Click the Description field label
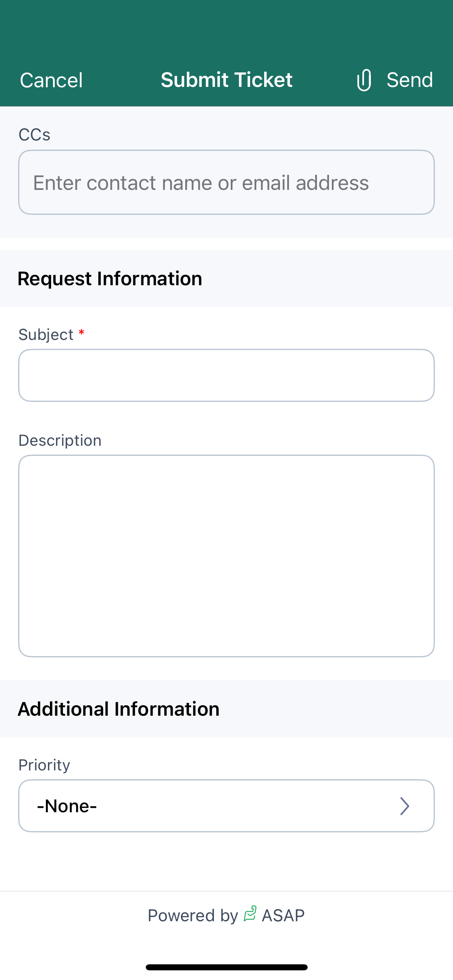 (x=60, y=441)
